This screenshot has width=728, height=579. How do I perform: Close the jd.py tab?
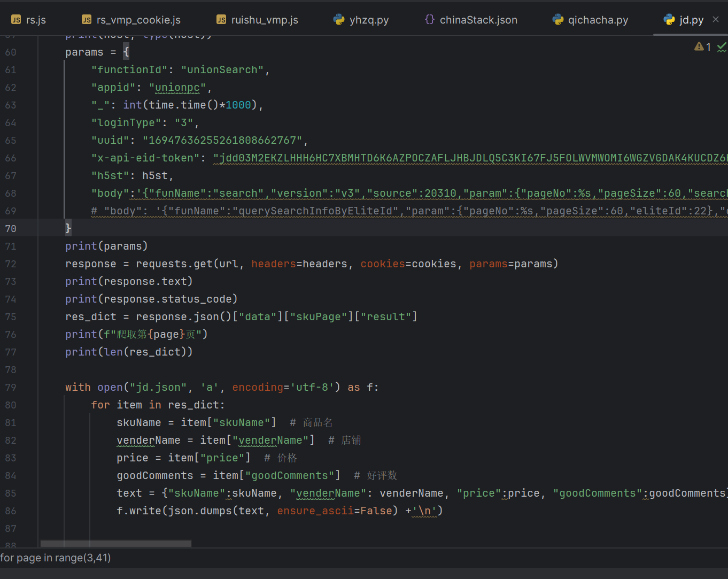point(716,19)
